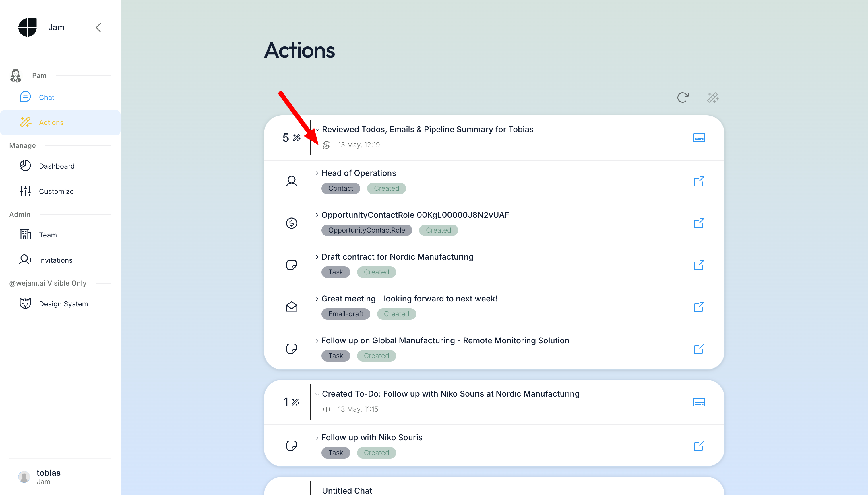Click the task icon for Global Manufacturing follow up

[x=292, y=348]
